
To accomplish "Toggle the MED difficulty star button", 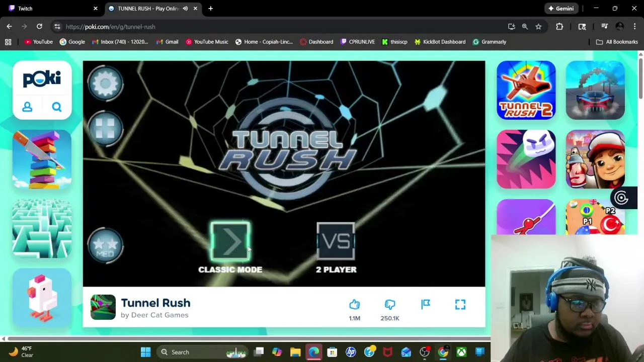I will click(x=105, y=246).
